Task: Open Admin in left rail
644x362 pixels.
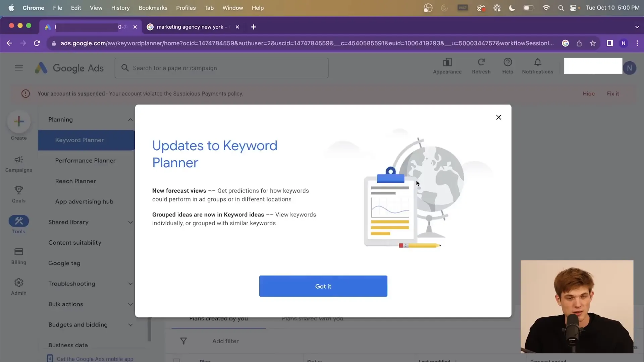Action: point(19,287)
